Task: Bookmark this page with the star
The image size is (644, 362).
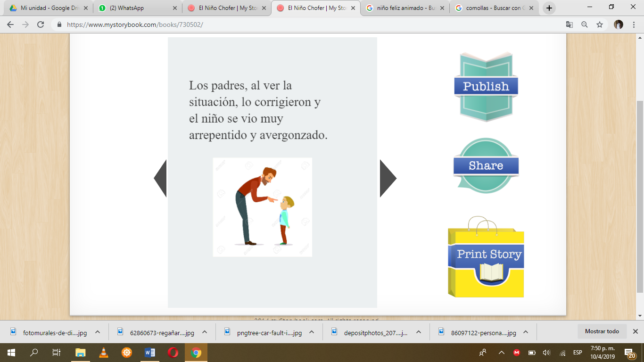Action: [600, 25]
